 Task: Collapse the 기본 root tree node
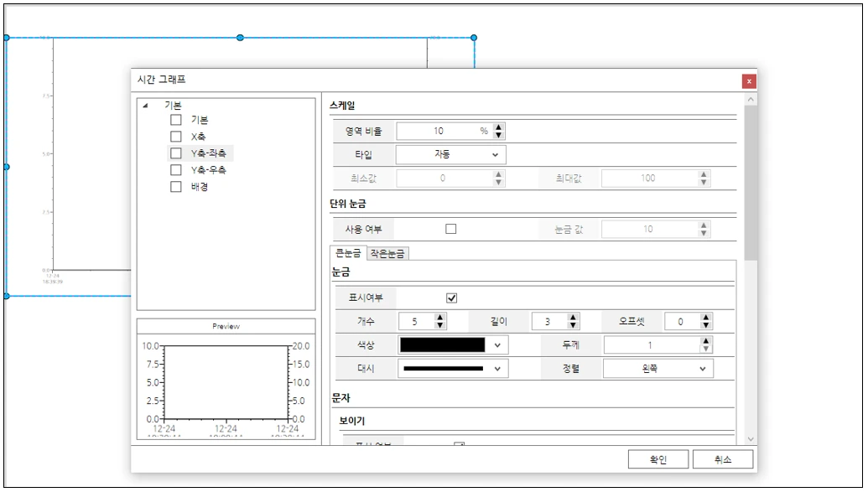pos(146,105)
